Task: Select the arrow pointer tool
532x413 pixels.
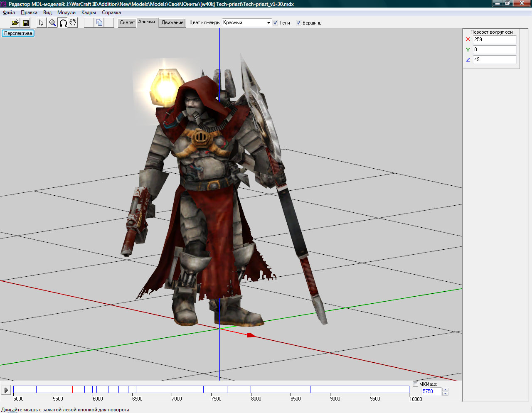Action: tap(42, 23)
